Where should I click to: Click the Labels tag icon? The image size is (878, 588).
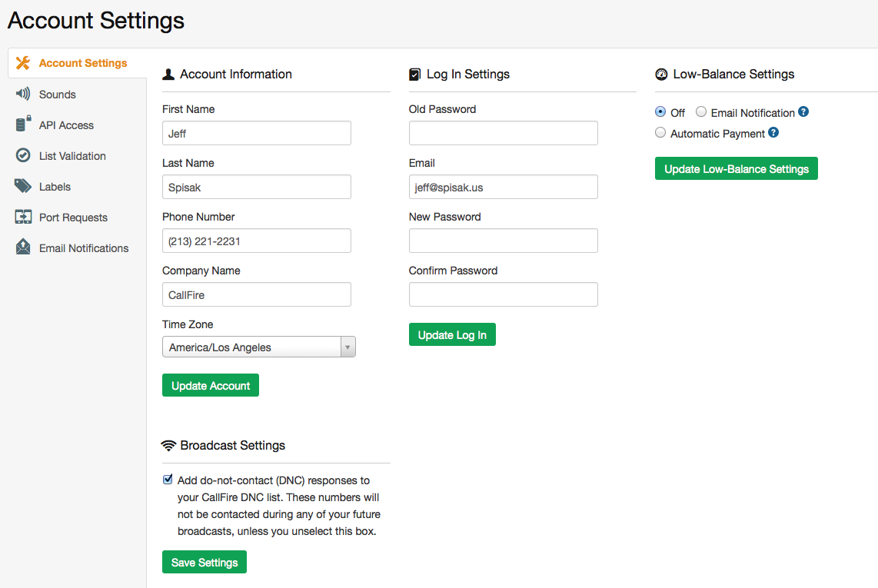[23, 186]
